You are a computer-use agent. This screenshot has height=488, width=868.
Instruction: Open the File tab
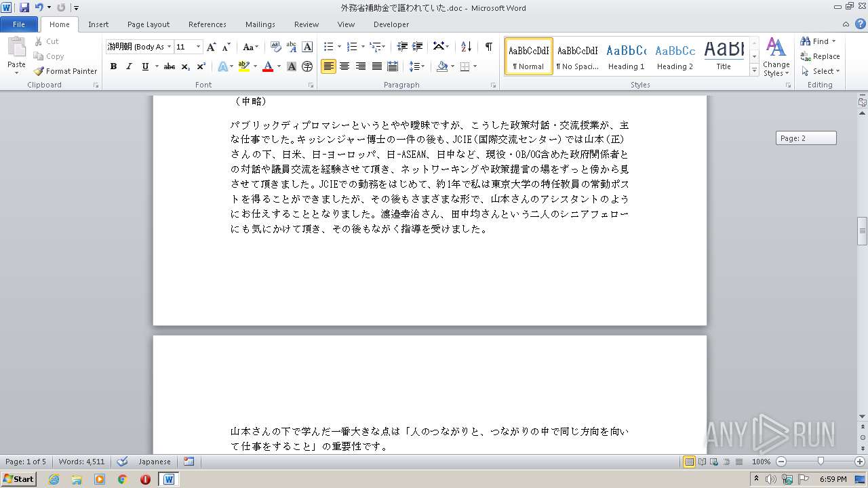(19, 24)
